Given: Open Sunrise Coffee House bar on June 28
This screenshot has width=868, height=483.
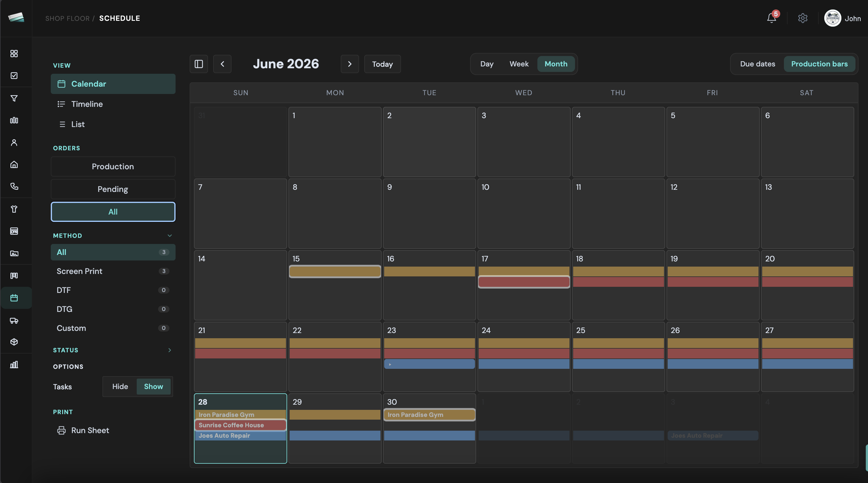Looking at the screenshot, I should tap(240, 425).
